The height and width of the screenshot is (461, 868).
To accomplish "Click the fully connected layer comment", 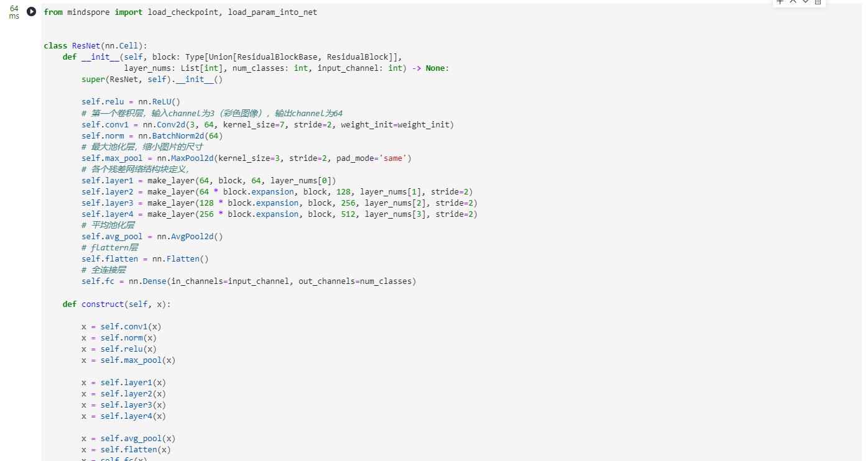I will [x=104, y=270].
